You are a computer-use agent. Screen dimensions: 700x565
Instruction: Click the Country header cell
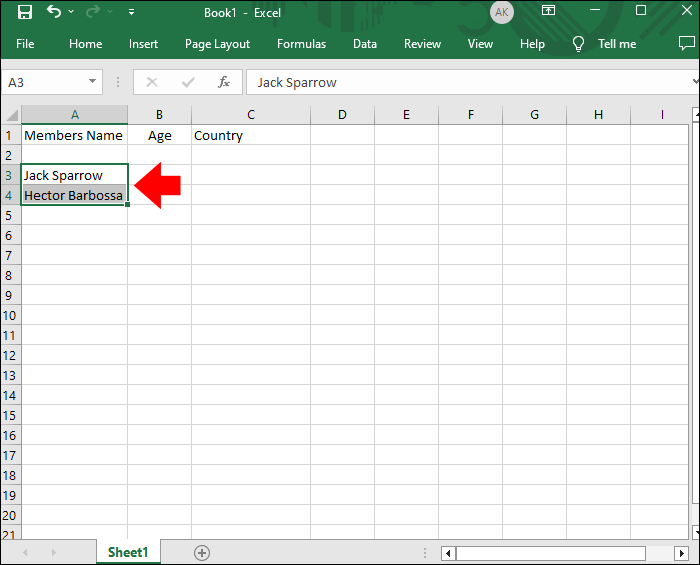coord(251,135)
